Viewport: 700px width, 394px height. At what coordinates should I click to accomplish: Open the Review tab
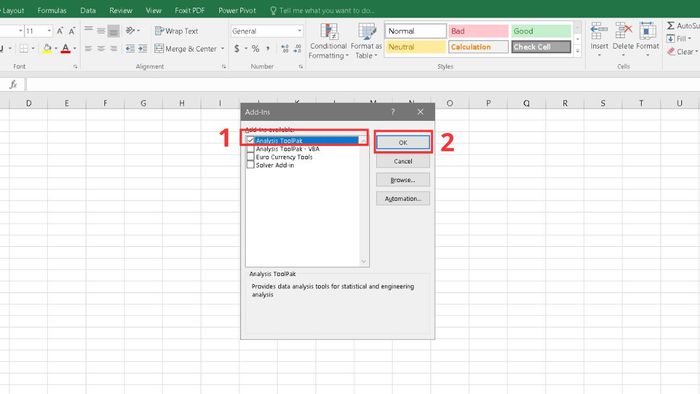click(x=121, y=10)
